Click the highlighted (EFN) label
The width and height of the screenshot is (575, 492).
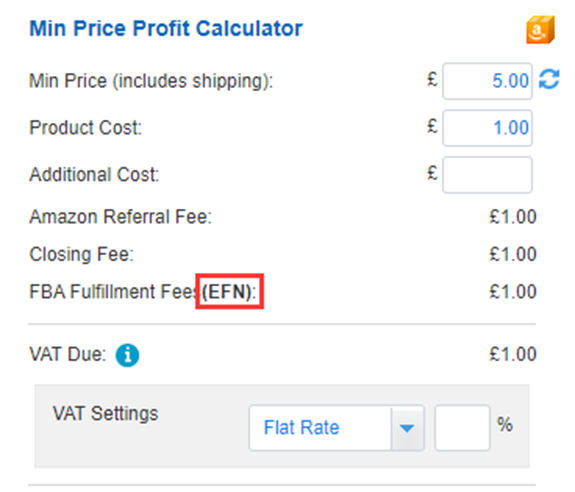click(x=230, y=291)
